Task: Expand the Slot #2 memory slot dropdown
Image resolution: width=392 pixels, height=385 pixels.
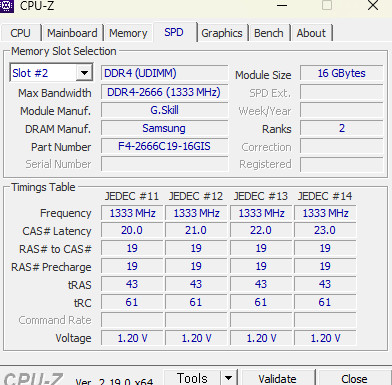Action: (84, 73)
